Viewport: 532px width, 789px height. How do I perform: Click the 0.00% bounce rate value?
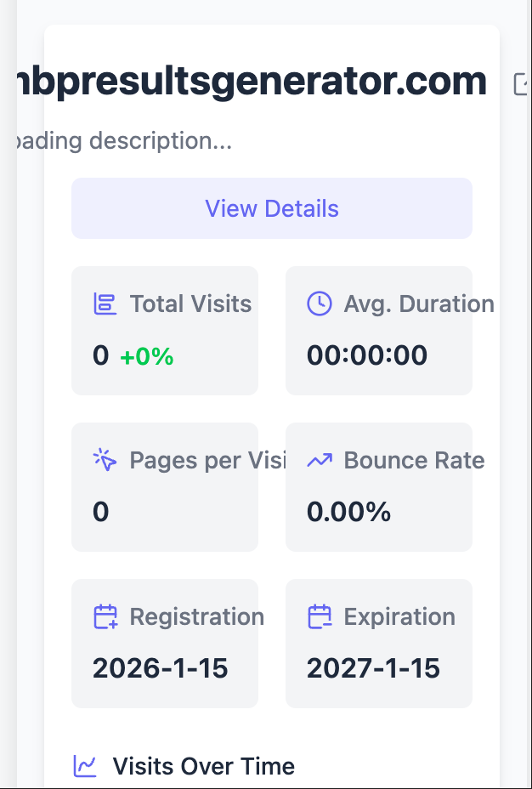point(348,512)
